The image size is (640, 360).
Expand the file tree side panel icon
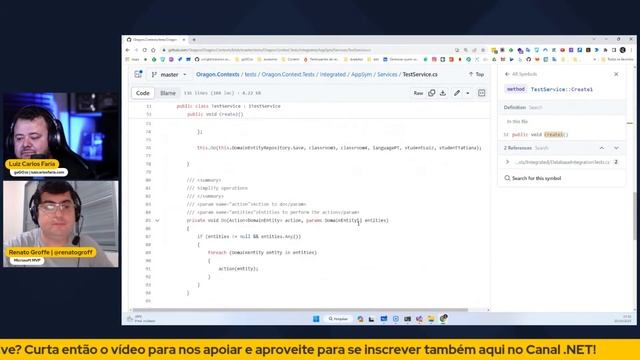(138, 74)
